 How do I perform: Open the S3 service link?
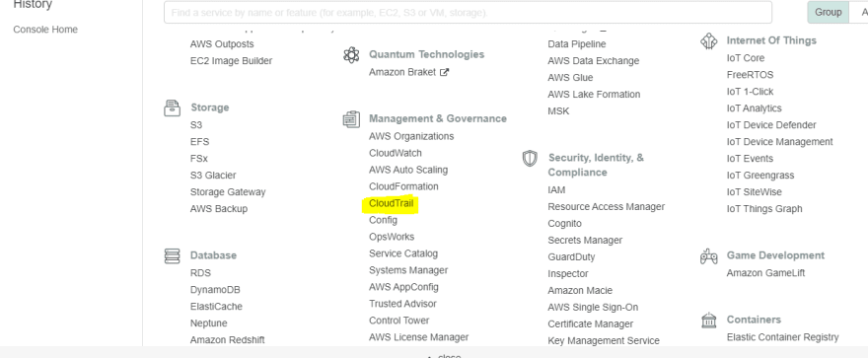pos(196,125)
